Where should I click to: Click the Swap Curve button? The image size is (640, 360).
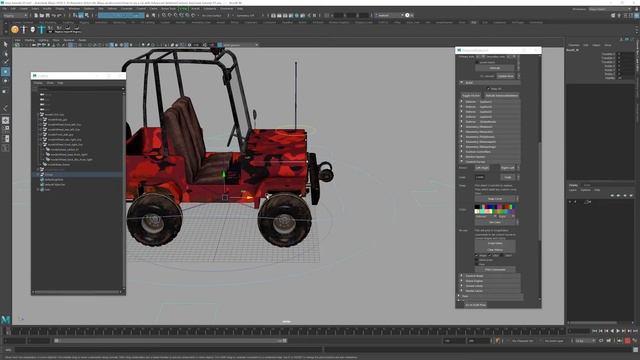(x=495, y=199)
